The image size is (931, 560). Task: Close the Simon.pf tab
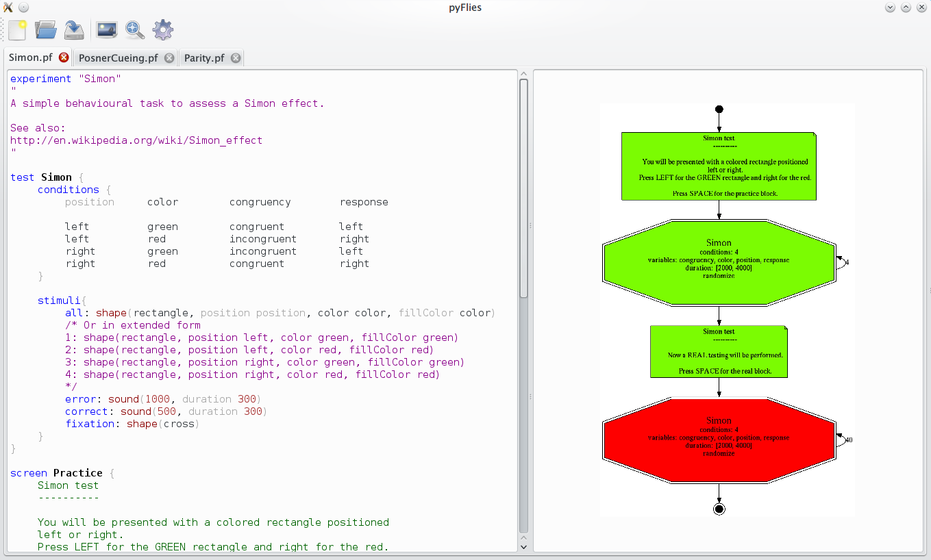64,58
